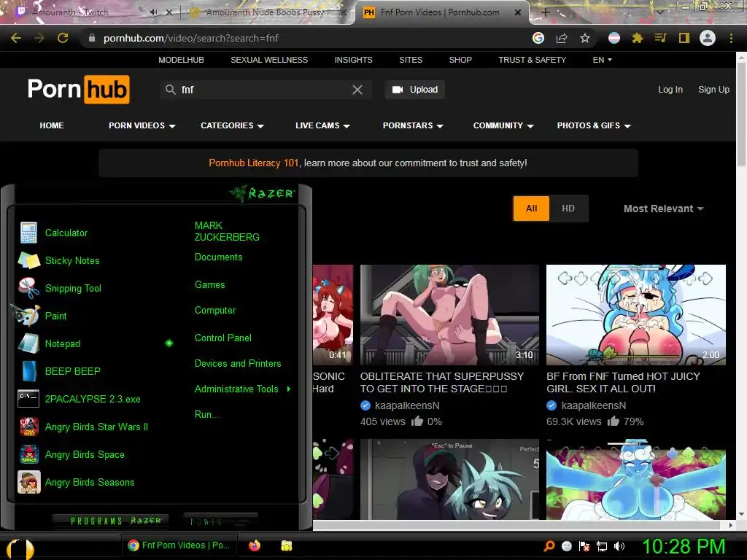This screenshot has height=560, width=747.
Task: Click the network icon in the system tray
Action: 602,546
